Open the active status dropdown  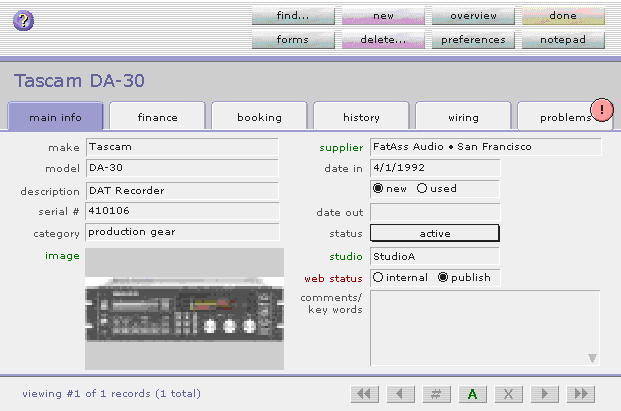(x=434, y=233)
